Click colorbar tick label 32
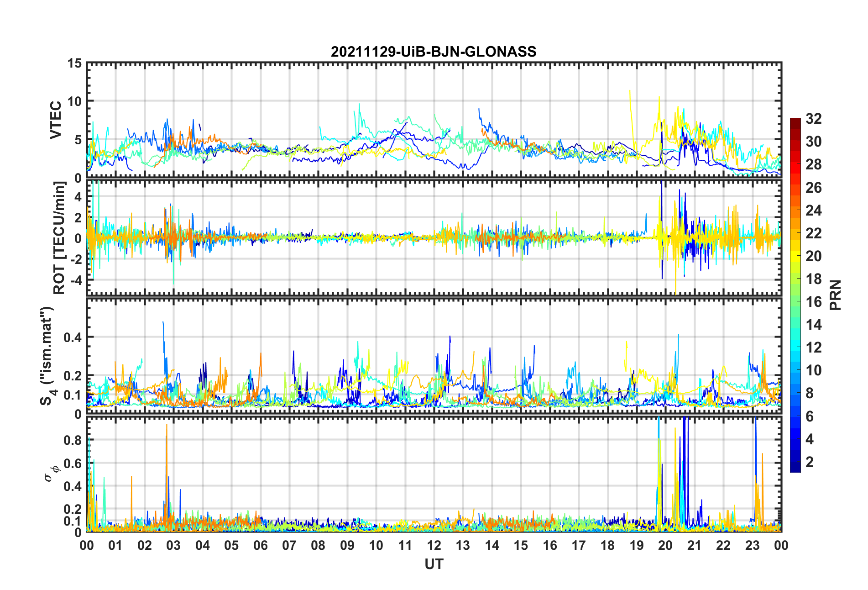868x590 pixels. pyautogui.click(x=813, y=119)
